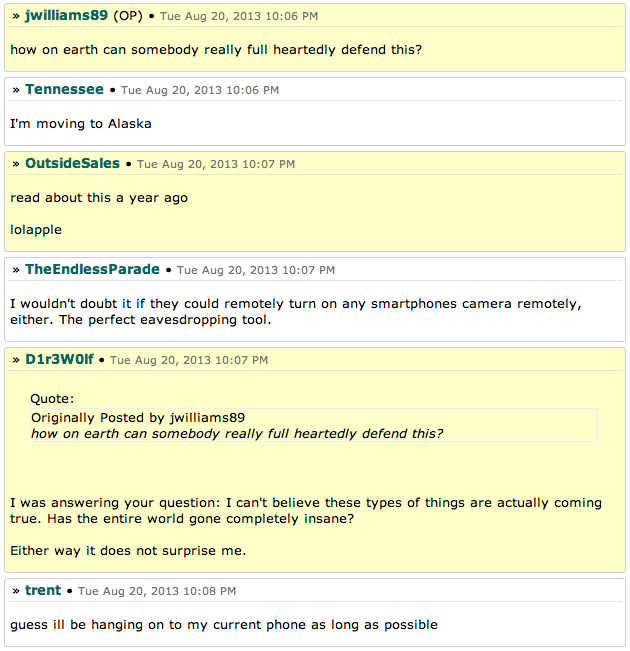Click the (OP) label next to jwilliams89
630x651 pixels.
click(x=128, y=16)
